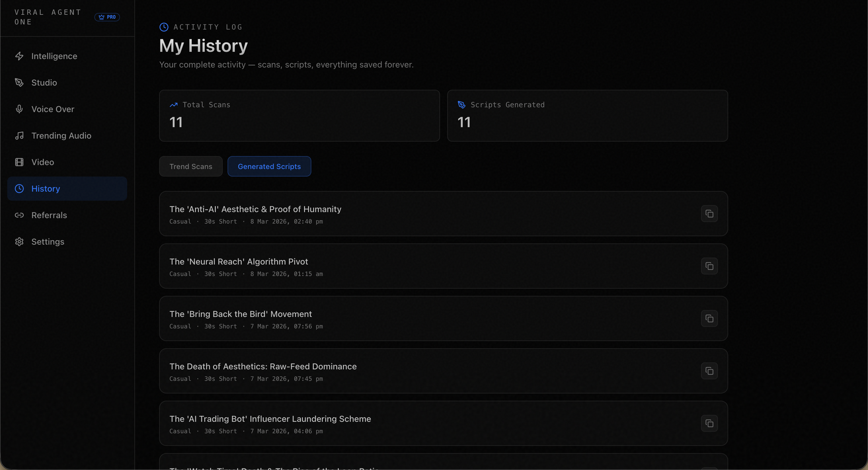Click the Referrals link icon
This screenshot has width=868, height=470.
(x=19, y=215)
